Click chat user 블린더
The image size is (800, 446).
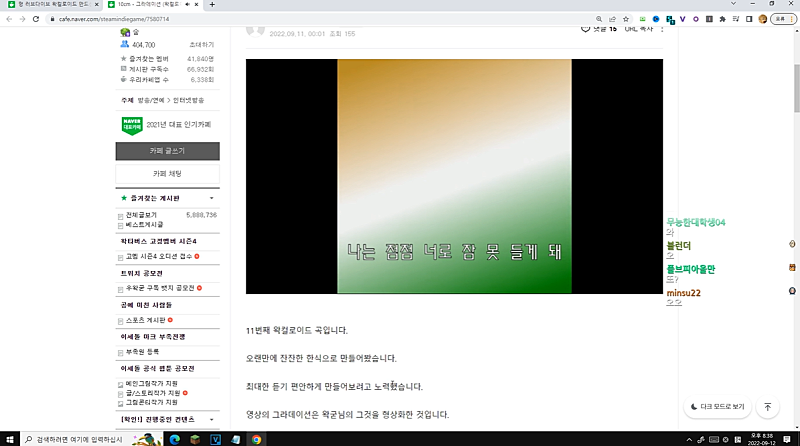click(x=679, y=246)
